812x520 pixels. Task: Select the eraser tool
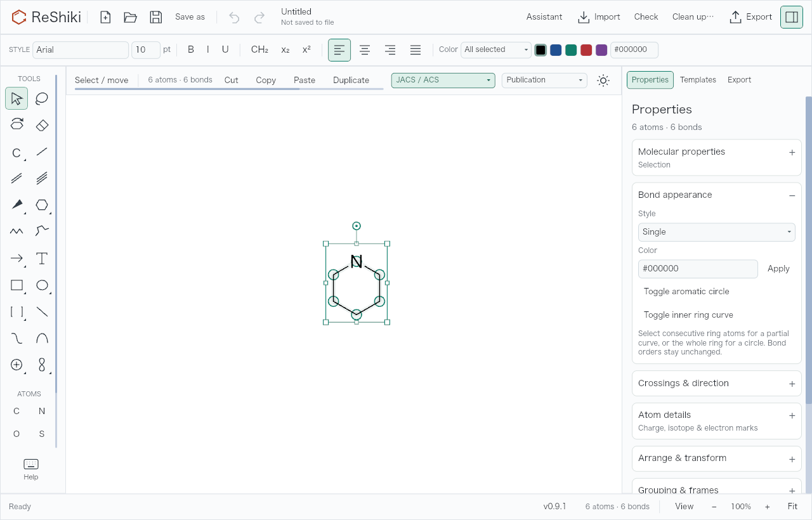point(42,125)
